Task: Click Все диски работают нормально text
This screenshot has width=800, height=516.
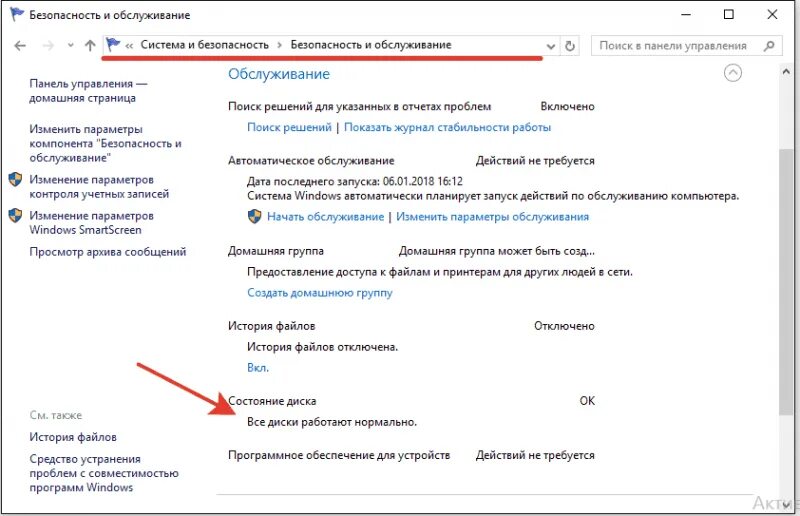Action: coord(332,422)
